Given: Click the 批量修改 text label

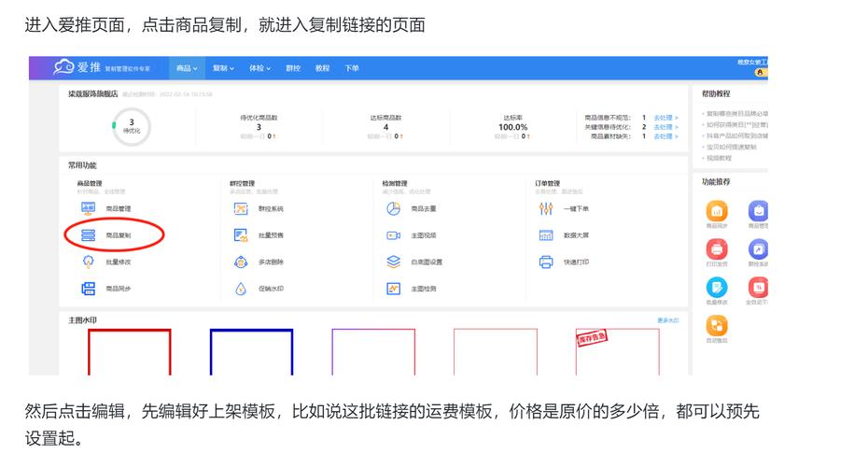Looking at the screenshot, I should [119, 262].
